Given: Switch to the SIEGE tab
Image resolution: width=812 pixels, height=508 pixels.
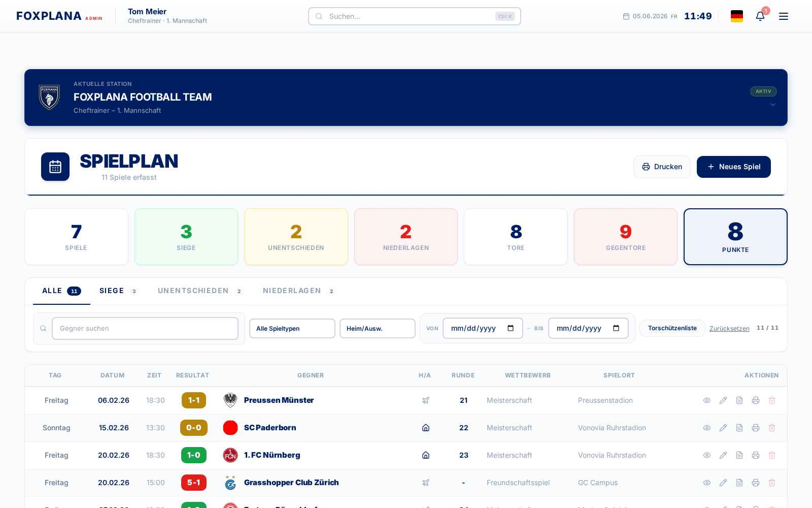Looking at the screenshot, I should 118,291.
